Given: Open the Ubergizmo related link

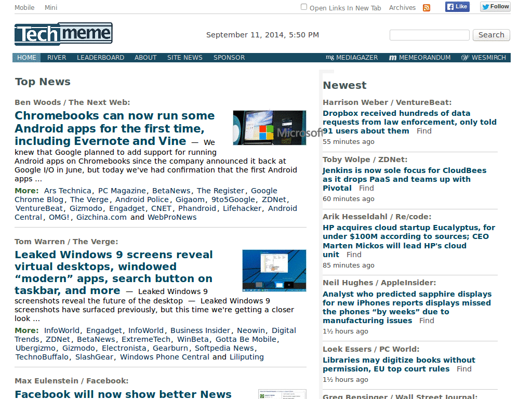Looking at the screenshot, I should point(36,348).
